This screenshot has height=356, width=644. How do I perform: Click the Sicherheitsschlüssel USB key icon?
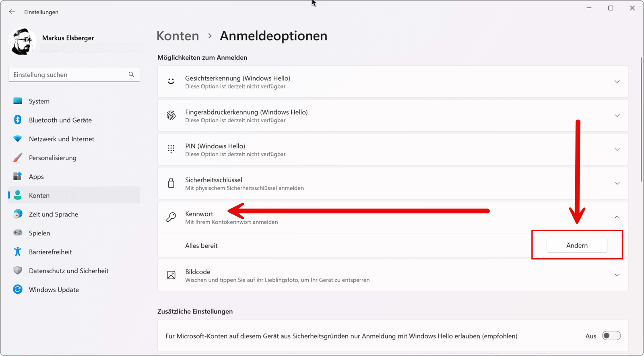(171, 183)
